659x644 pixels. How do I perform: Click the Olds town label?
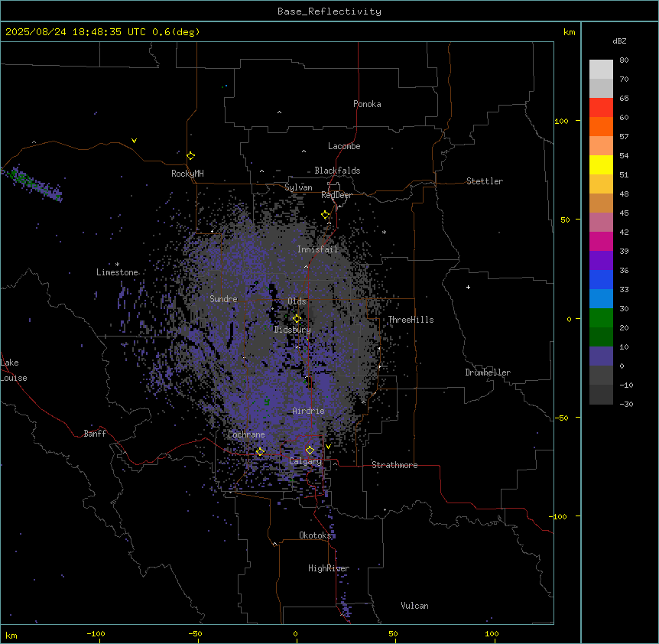(297, 301)
